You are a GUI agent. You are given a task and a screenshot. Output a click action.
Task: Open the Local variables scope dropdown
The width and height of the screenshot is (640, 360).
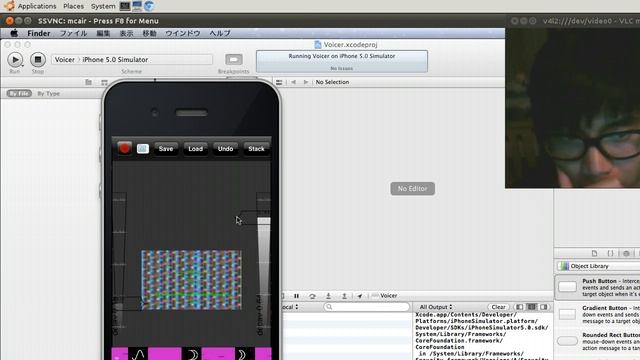[x=291, y=307]
